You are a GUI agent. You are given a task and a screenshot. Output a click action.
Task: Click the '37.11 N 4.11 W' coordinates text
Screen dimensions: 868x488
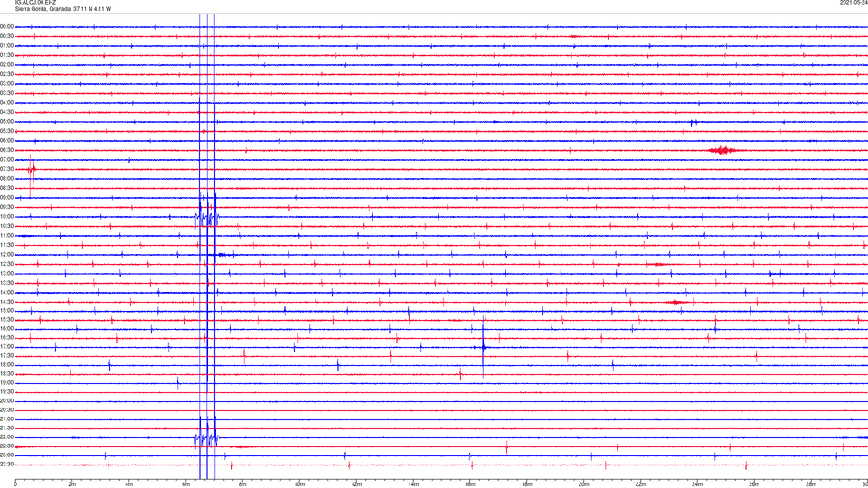point(92,9)
